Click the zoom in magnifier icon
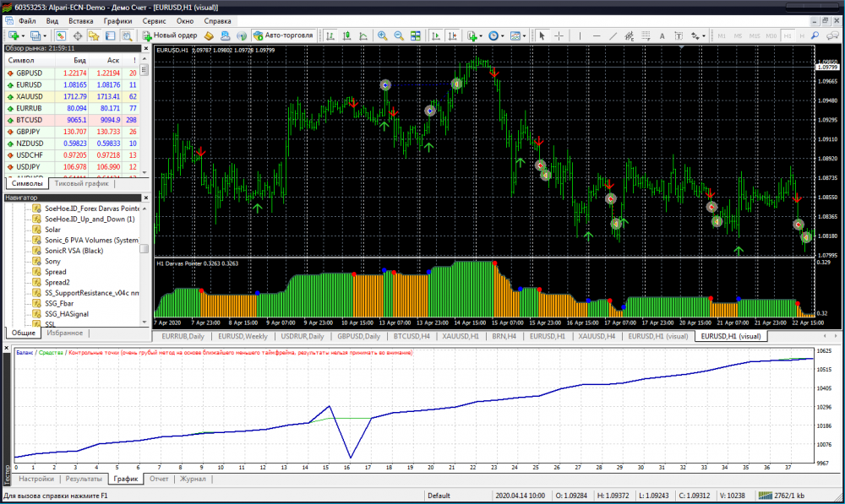 point(382,35)
